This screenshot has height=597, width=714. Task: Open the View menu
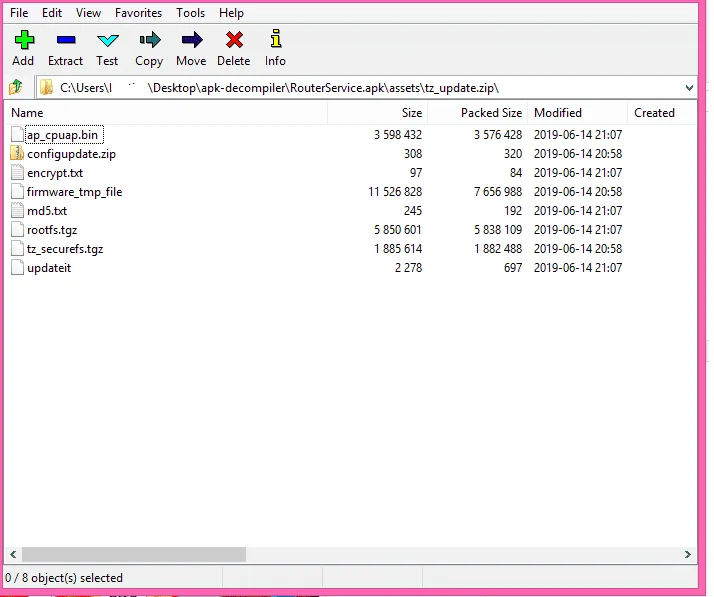tap(88, 13)
